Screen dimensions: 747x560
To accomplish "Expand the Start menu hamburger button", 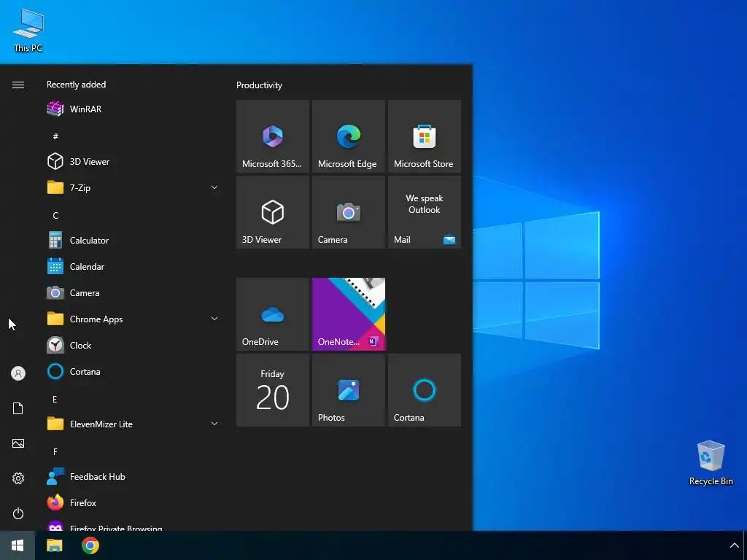I will coord(18,85).
